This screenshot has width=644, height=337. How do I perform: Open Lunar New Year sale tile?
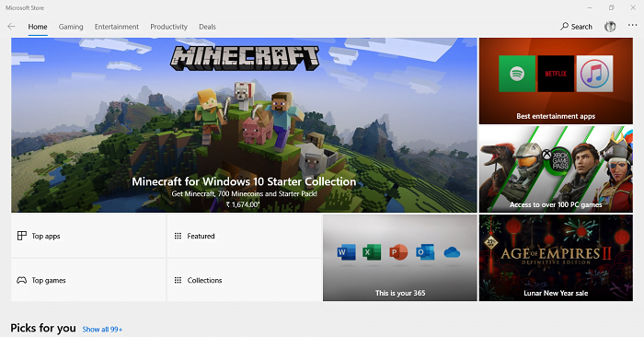click(556, 258)
